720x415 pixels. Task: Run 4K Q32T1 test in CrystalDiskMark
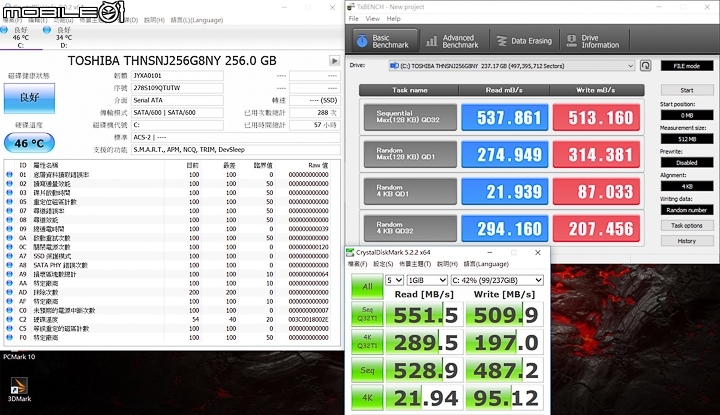367,342
